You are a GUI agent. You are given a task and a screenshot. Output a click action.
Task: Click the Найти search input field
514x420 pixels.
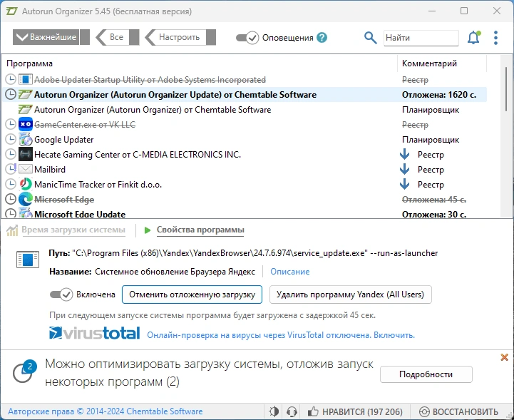click(x=421, y=38)
